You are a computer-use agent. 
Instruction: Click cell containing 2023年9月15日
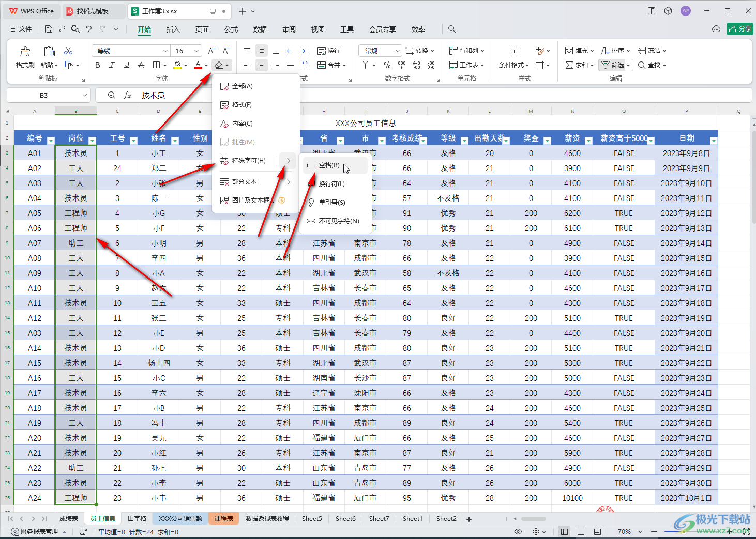(x=686, y=258)
